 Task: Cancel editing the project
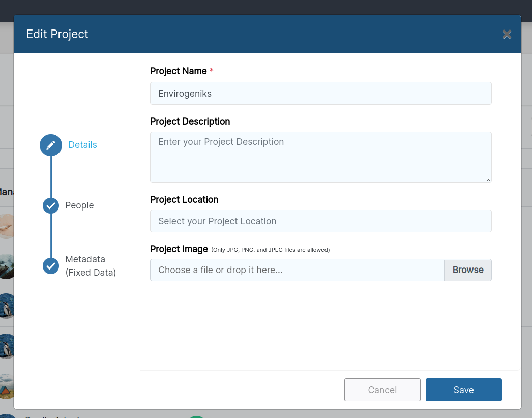[382, 390]
